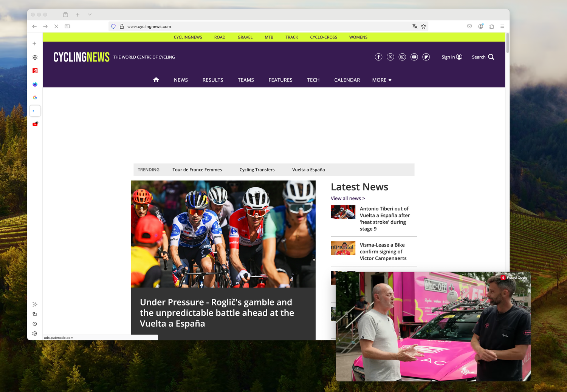This screenshot has height=392, width=567.
Task: Click the page vertical scrollbar
Action: 507,43
